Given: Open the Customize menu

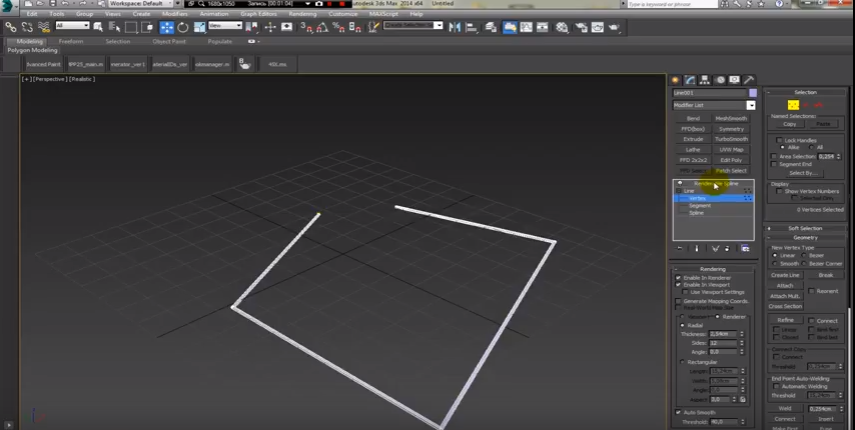Looking at the screenshot, I should click(343, 14).
